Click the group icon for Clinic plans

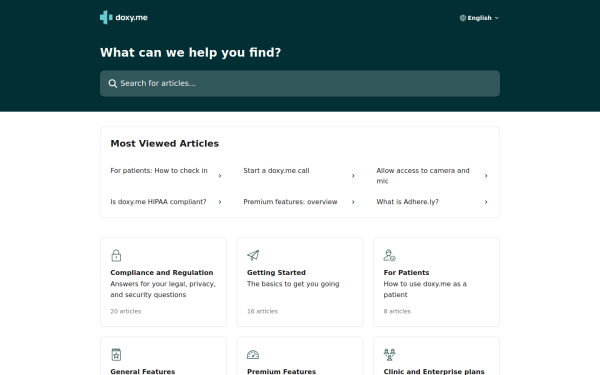[x=390, y=354]
